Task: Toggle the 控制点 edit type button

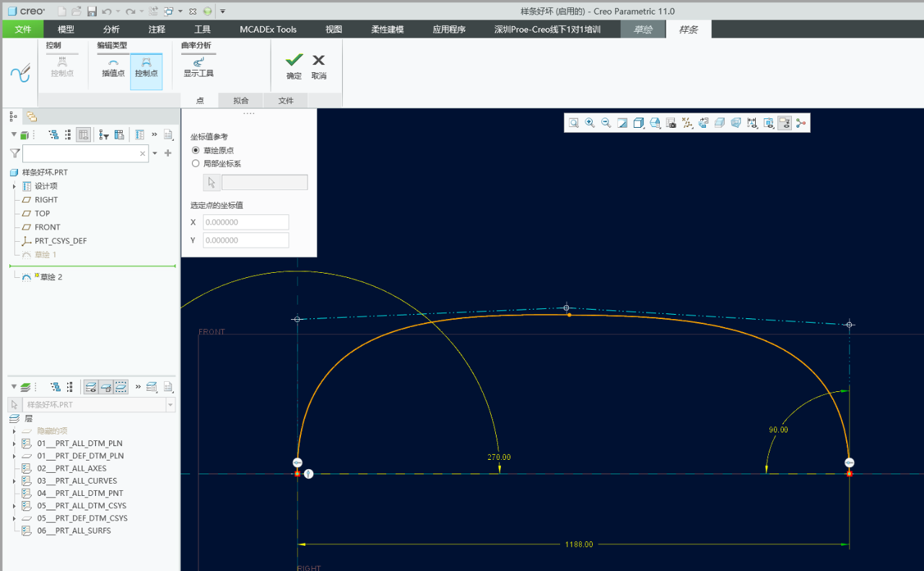Action: pos(146,66)
